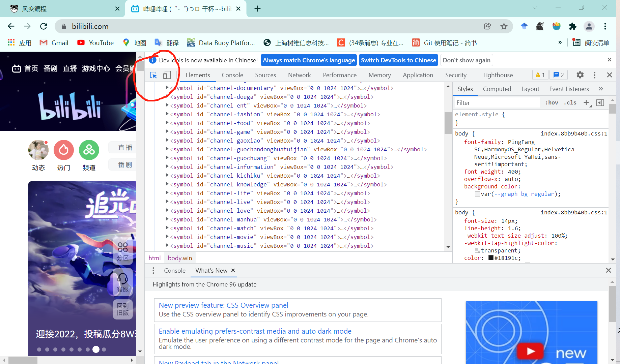Click the Don't show again button
This screenshot has width=620, height=364.
(467, 60)
